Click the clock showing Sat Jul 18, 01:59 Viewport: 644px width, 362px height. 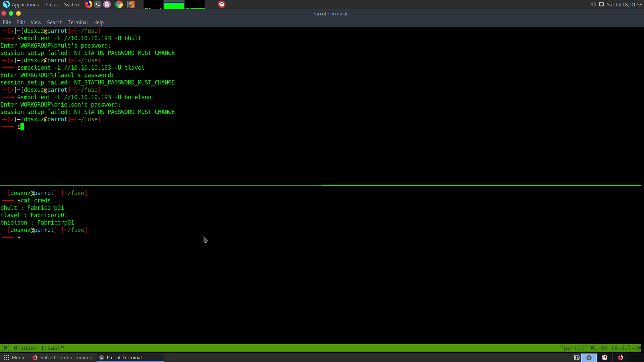pyautogui.click(x=624, y=4)
